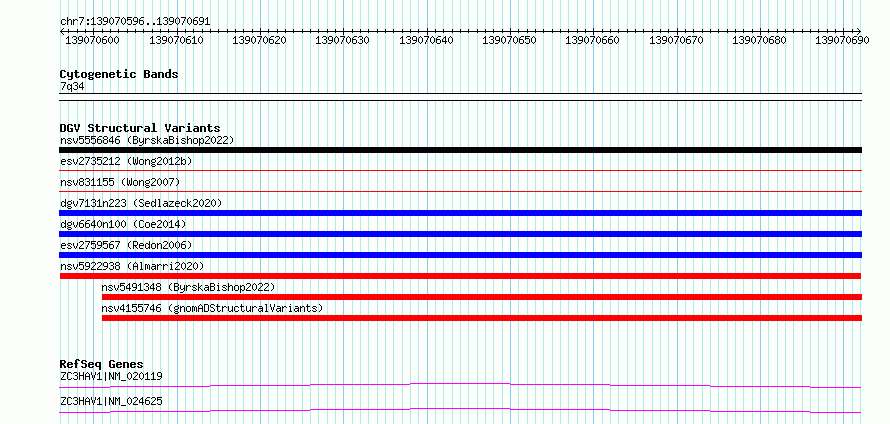890x424 pixels.
Task: Click ruler position 139070620
Action: [x=259, y=40]
